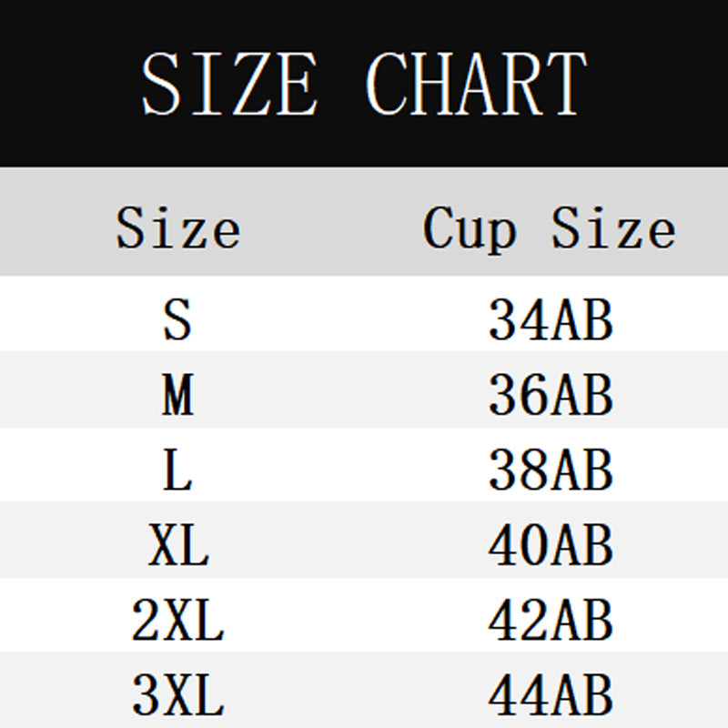The height and width of the screenshot is (728, 728).
Task: Click the gray gap between the column headers
Action: tap(332, 227)
